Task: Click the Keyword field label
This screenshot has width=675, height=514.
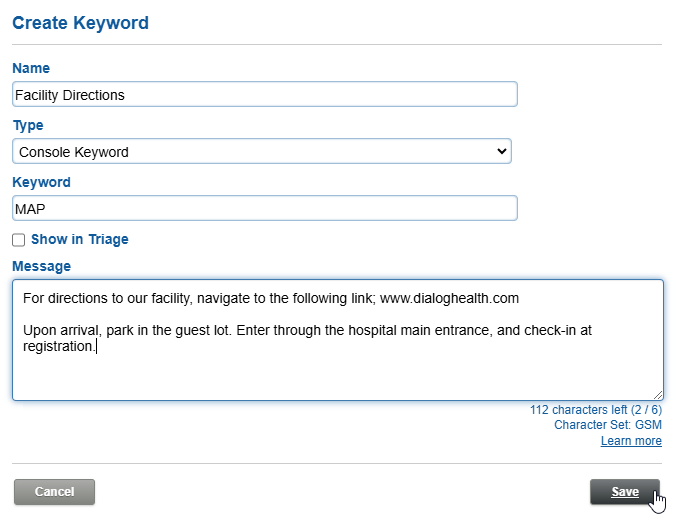Action: coord(41,183)
